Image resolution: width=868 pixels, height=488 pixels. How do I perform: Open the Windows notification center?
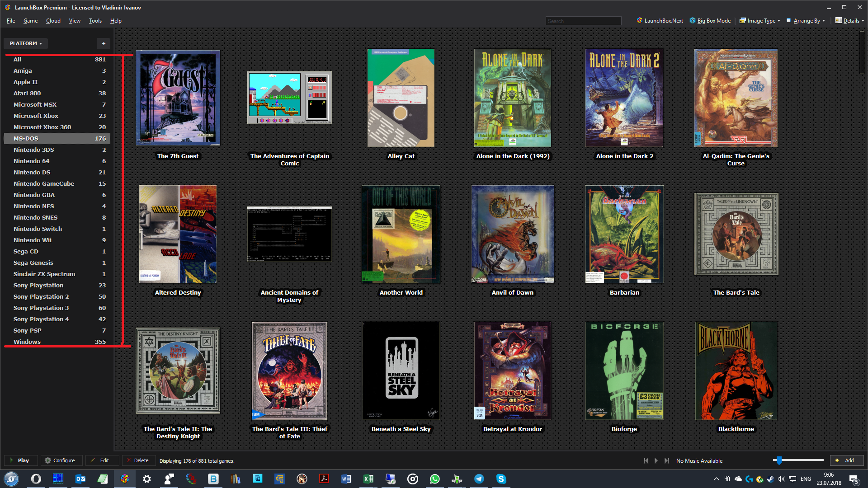click(854, 479)
